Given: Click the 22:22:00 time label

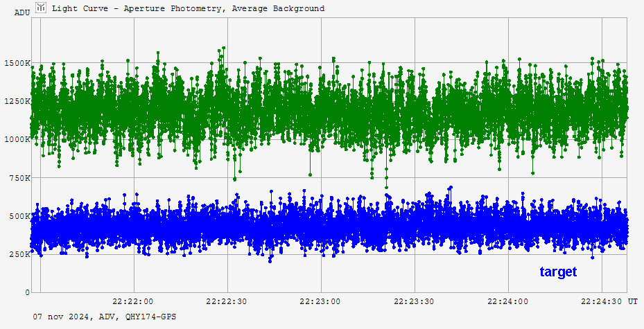Looking at the screenshot, I should [132, 301].
